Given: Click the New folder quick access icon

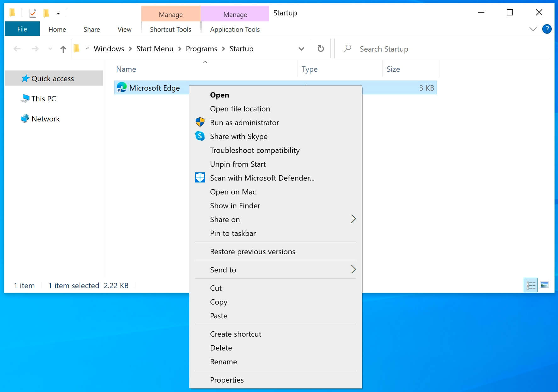Looking at the screenshot, I should 46,13.
